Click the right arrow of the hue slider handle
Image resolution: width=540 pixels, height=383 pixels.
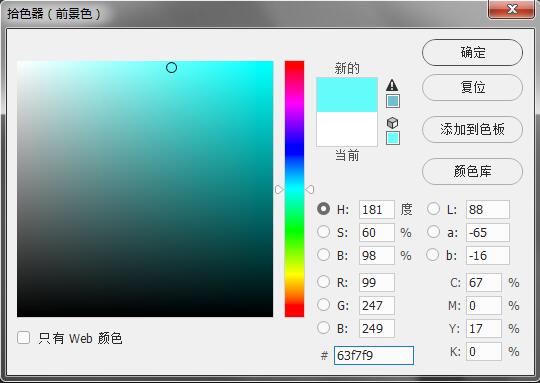(x=310, y=189)
